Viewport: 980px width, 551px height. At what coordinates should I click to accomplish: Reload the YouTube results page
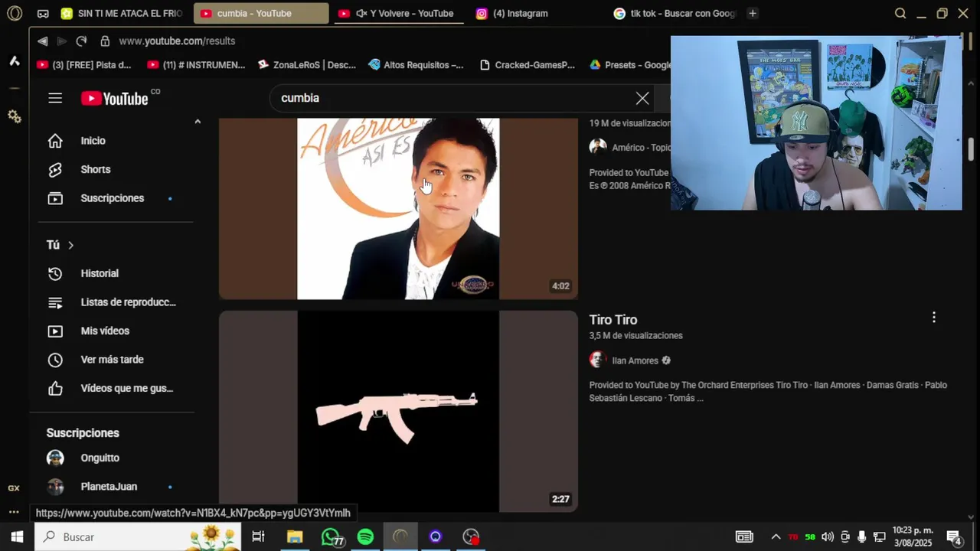pyautogui.click(x=81, y=41)
